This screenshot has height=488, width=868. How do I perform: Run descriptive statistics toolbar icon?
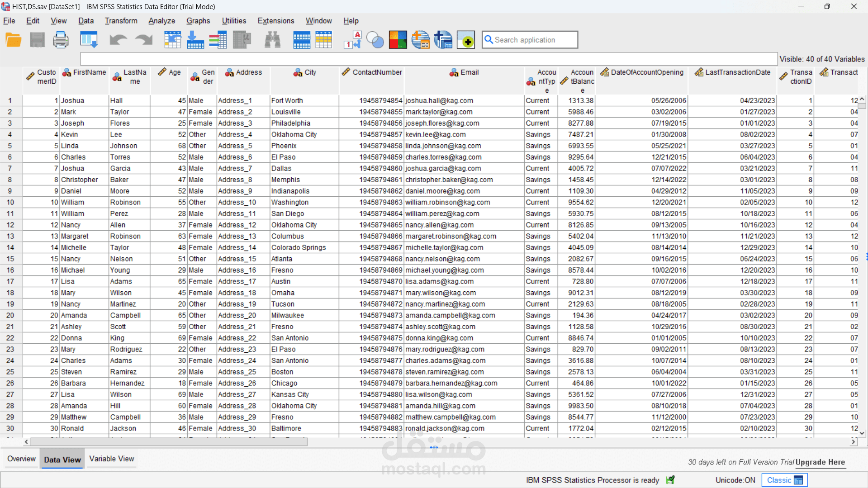(x=242, y=40)
